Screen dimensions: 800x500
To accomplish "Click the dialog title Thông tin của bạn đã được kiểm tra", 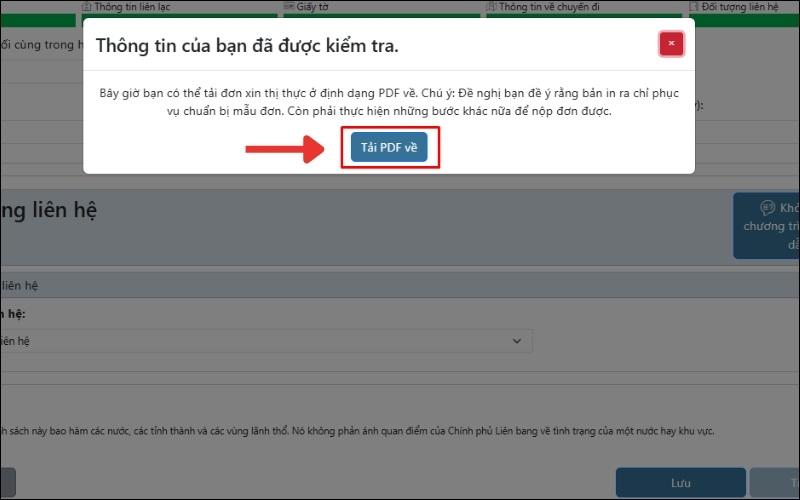I will (x=247, y=45).
